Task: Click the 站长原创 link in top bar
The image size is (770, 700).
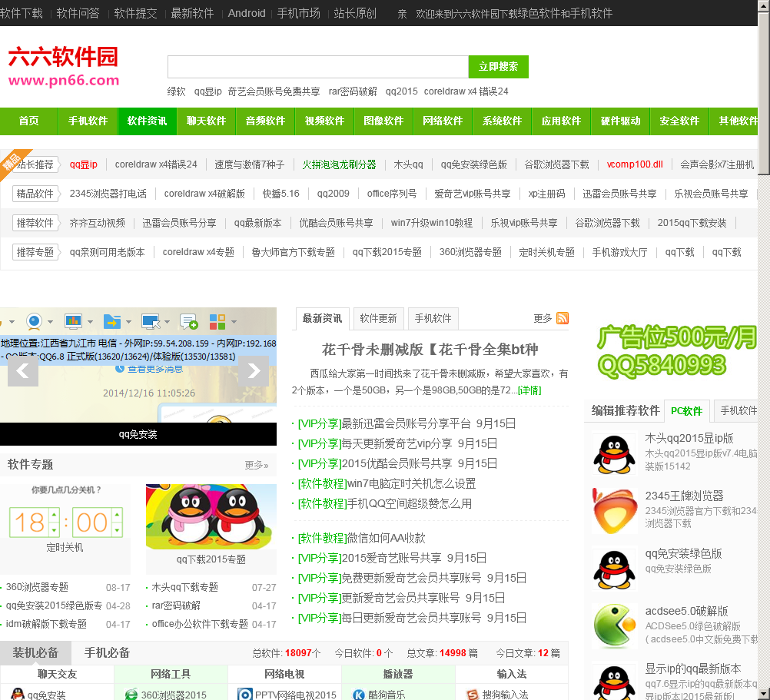Action: [355, 13]
